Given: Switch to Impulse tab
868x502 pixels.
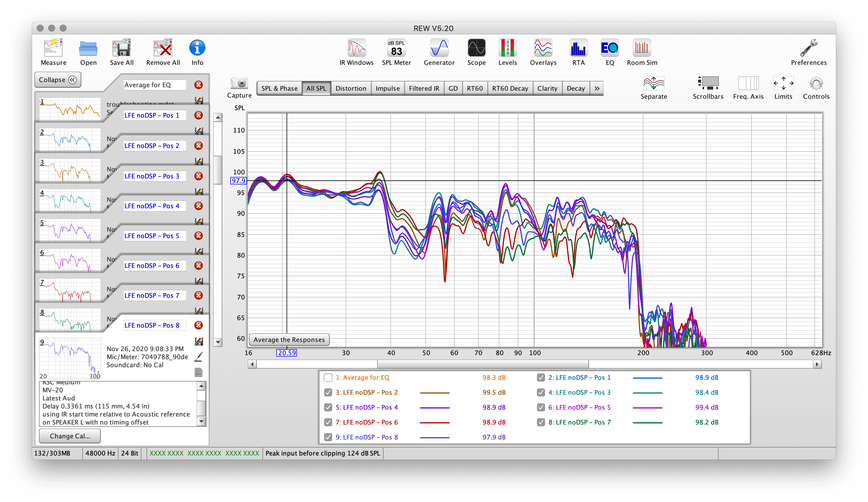Looking at the screenshot, I should 388,89.
